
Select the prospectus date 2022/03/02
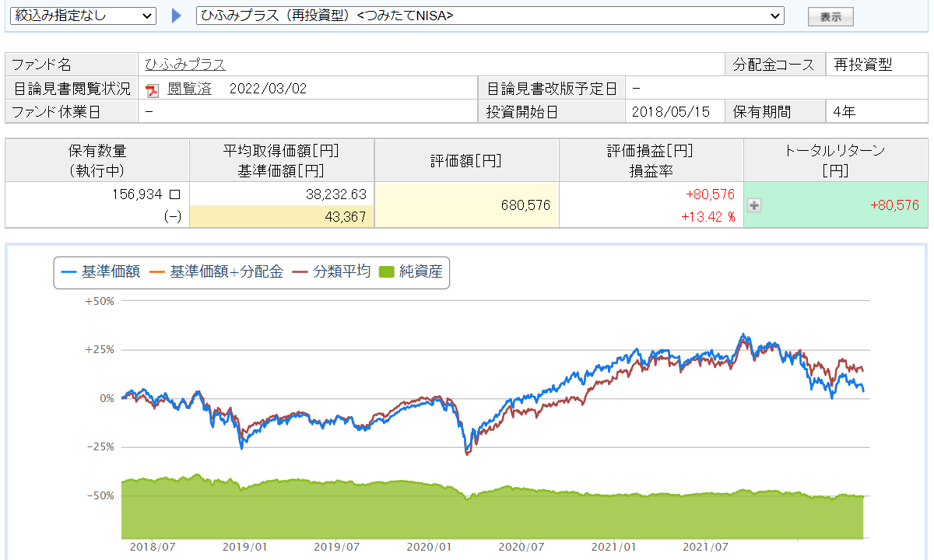(x=268, y=89)
